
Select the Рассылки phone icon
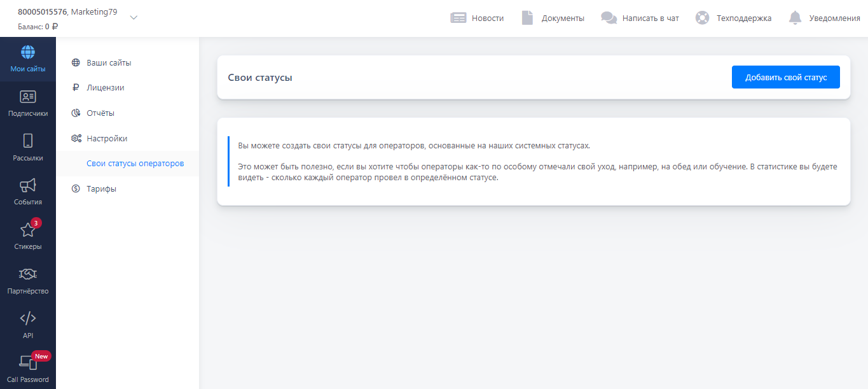[x=28, y=141]
